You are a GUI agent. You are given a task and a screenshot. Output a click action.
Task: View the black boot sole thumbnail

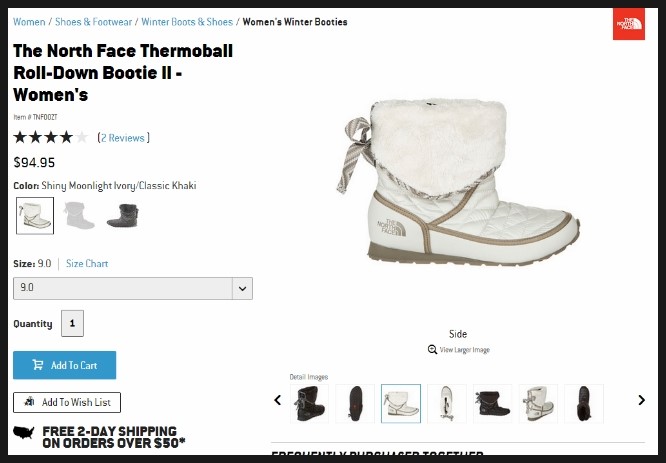(355, 404)
